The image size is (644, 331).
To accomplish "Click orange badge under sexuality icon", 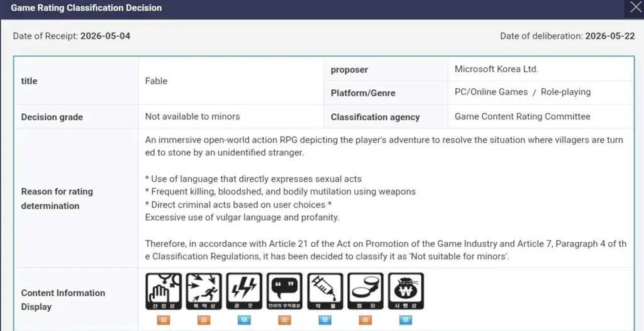I will point(164,320).
